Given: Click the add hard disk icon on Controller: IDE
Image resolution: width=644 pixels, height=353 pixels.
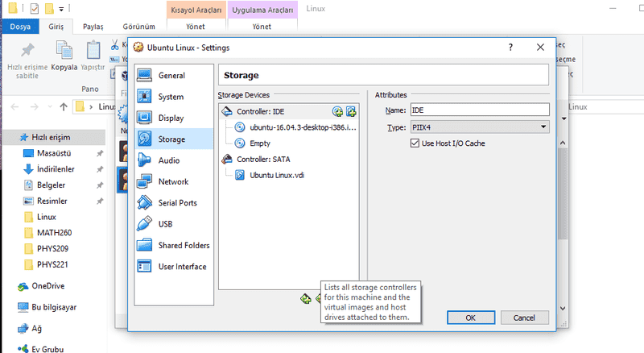Looking at the screenshot, I should [x=351, y=111].
